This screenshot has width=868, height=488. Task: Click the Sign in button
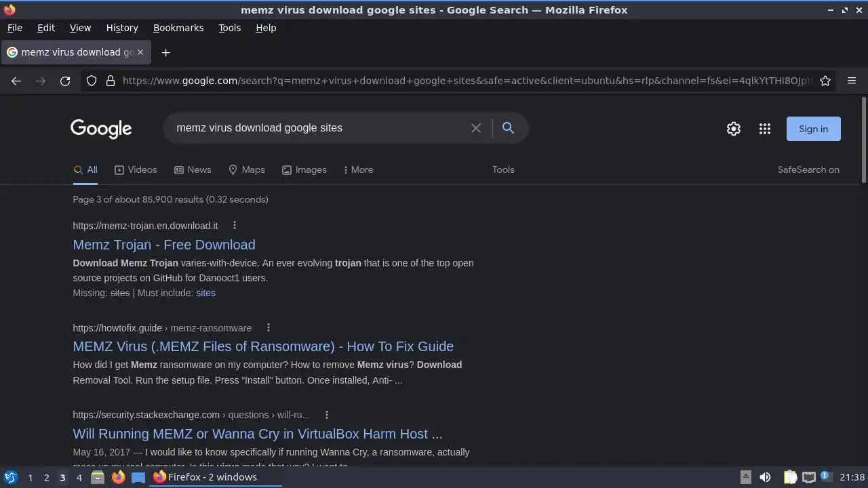[813, 129]
